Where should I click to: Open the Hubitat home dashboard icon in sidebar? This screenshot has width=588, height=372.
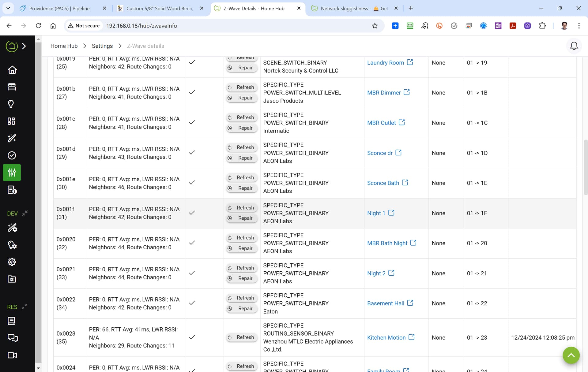12,70
